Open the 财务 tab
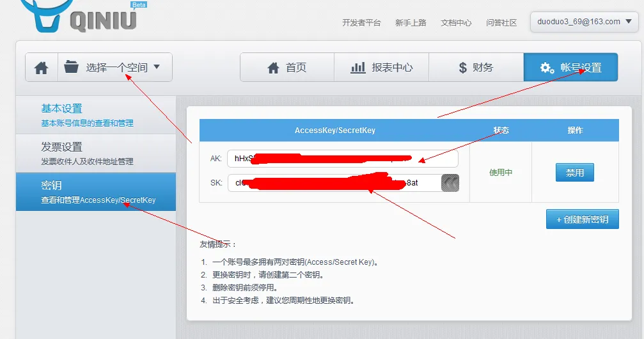This screenshot has width=644, height=339. (476, 67)
